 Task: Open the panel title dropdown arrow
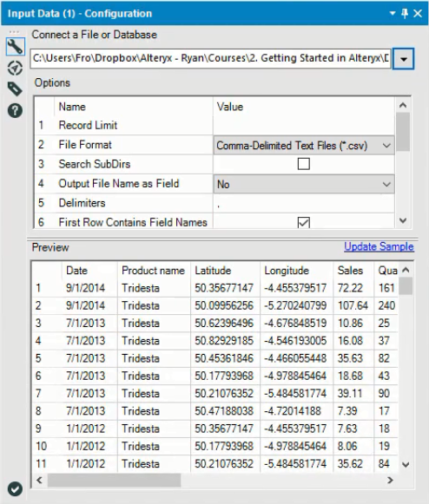coord(393,14)
